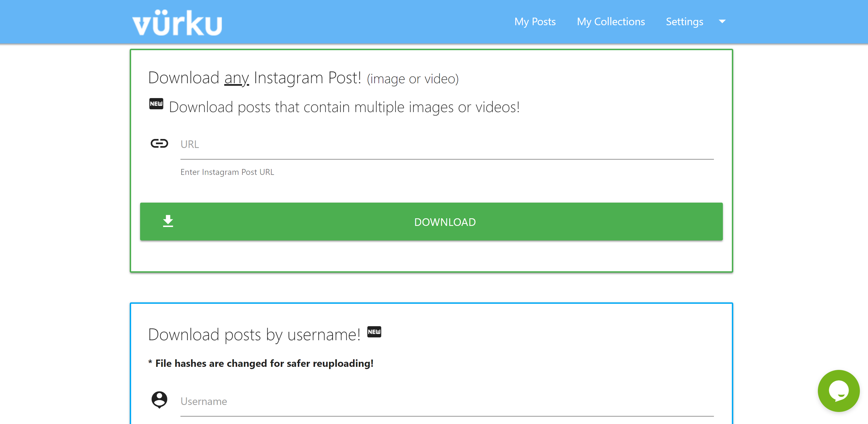Click the vurku logo in the header
Viewport: 868px width, 424px height.
click(177, 23)
